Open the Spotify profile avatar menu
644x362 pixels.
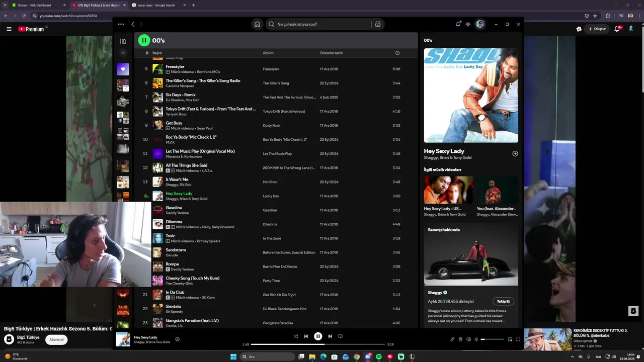(480, 24)
